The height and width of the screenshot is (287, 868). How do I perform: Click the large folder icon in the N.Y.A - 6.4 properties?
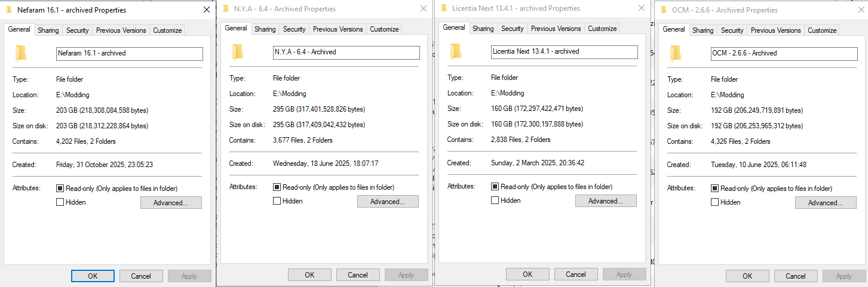point(238,52)
